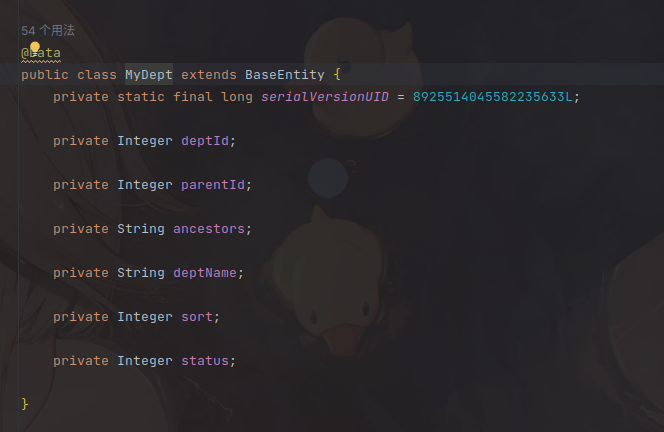Click the 8925514045582235633L numeric literal
Screen dimensions: 664x432
[492, 97]
